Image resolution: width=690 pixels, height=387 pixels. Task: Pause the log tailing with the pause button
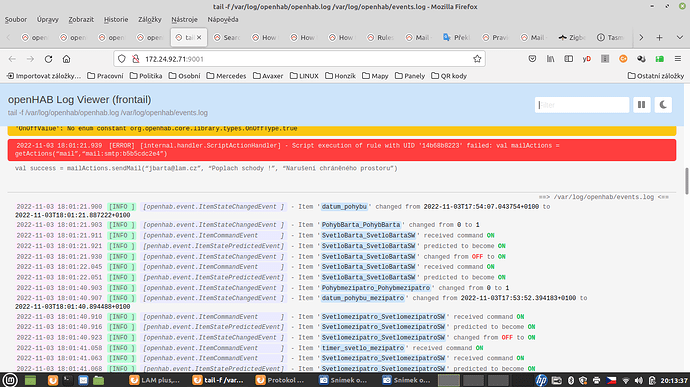click(x=642, y=105)
